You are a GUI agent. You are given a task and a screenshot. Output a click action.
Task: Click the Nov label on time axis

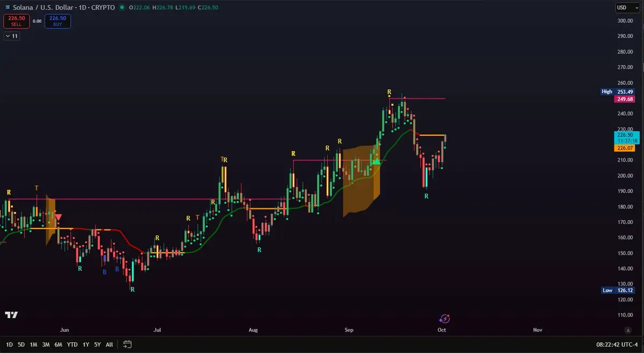(x=538, y=329)
